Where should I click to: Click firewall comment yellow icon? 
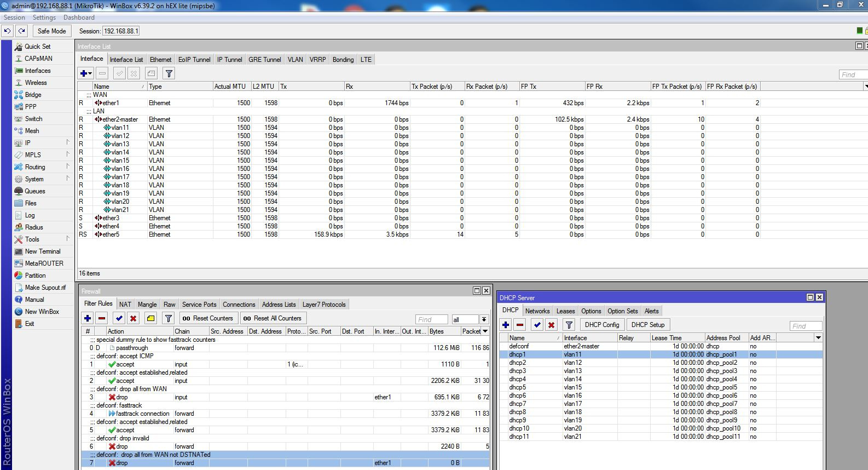pos(151,318)
